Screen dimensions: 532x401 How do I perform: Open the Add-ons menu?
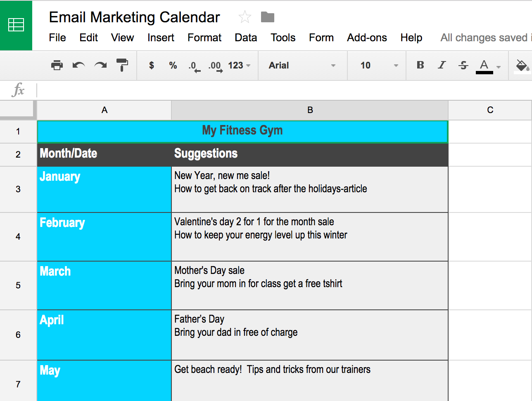click(x=367, y=38)
